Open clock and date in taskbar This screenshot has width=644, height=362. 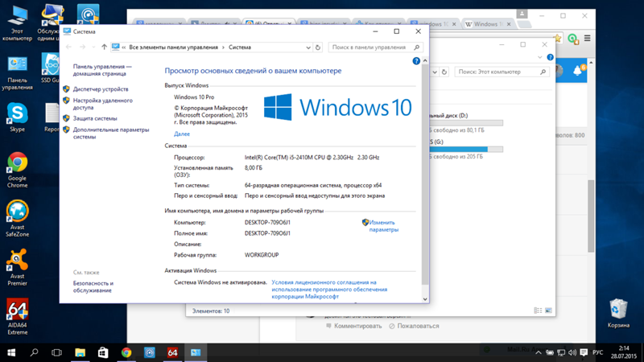(x=624, y=352)
